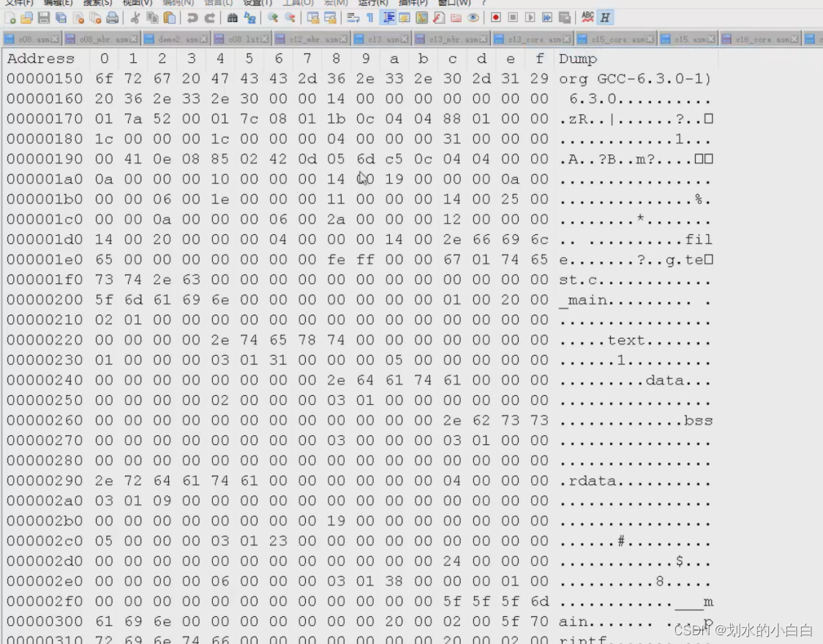Select address row 00000150
The width and height of the screenshot is (823, 644).
pos(45,79)
